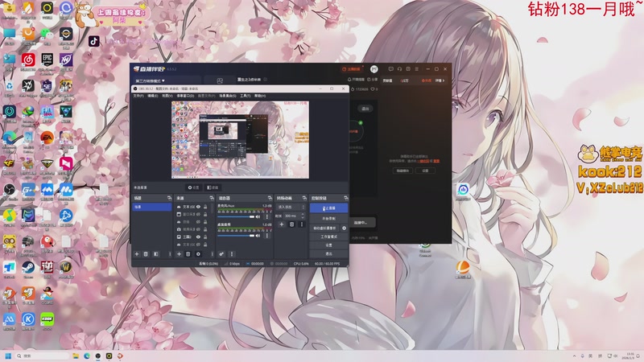The width and height of the screenshot is (644, 362).
Task: Delete selected source using trash icon
Action: point(188,254)
